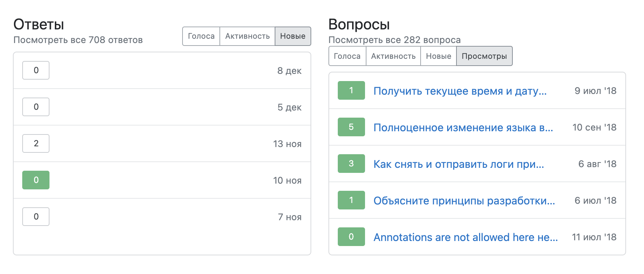The height and width of the screenshot is (274, 644).
Task: Click the vote count box for 7 ноя answer
Action: pos(36,217)
